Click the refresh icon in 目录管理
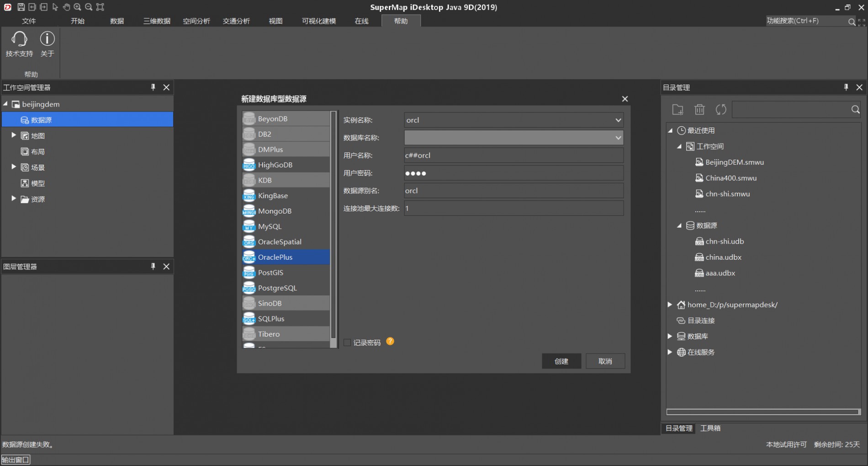Screen dimensions: 868x466 tap(721, 109)
